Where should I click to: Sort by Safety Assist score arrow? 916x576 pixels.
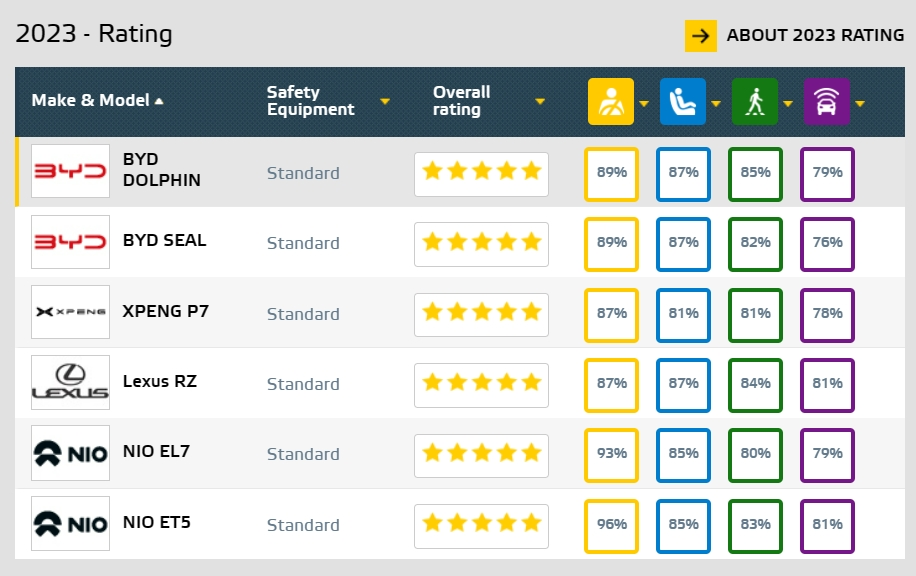point(860,102)
